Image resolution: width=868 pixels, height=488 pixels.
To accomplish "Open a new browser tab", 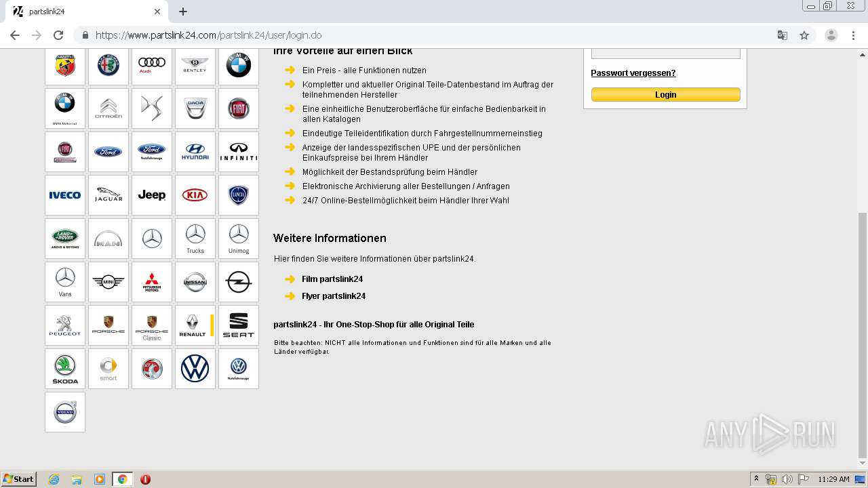I will (183, 12).
